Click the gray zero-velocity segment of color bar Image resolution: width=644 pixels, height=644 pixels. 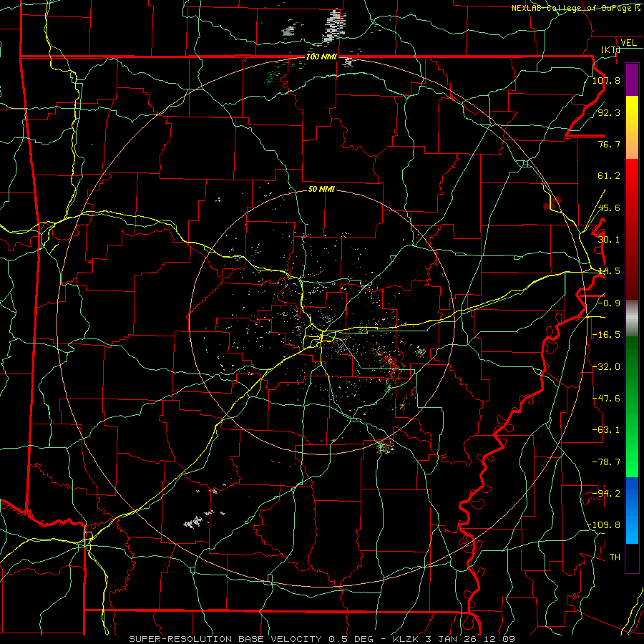pyautogui.click(x=632, y=318)
